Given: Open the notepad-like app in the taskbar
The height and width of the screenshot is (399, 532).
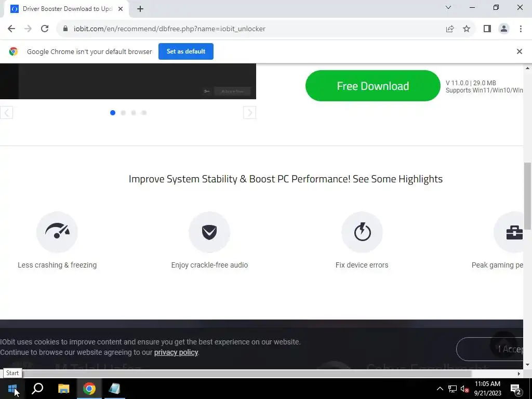Looking at the screenshot, I should tap(115, 389).
